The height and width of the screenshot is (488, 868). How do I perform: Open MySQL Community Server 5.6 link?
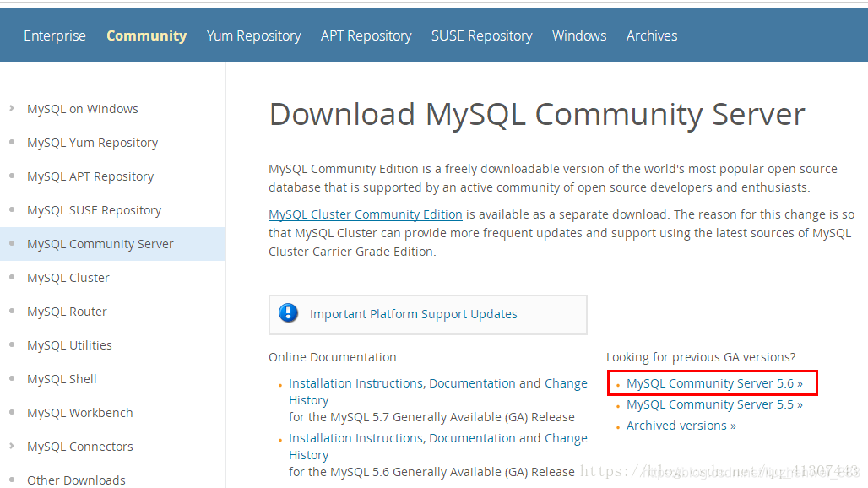tap(714, 383)
